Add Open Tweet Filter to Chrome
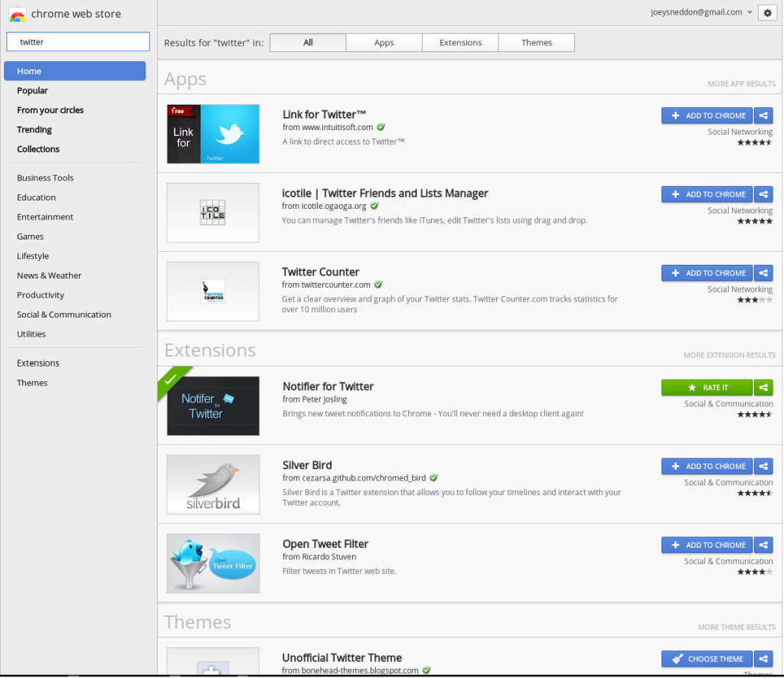 pos(707,545)
